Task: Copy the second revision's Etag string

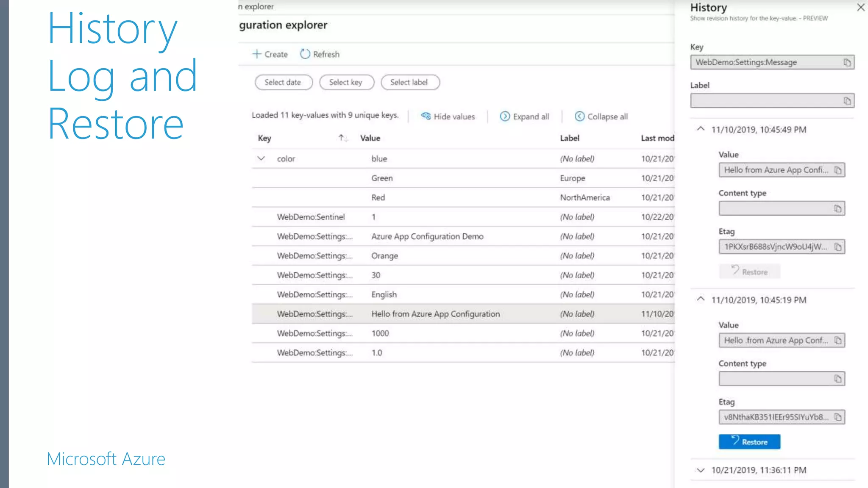Action: [x=837, y=417]
